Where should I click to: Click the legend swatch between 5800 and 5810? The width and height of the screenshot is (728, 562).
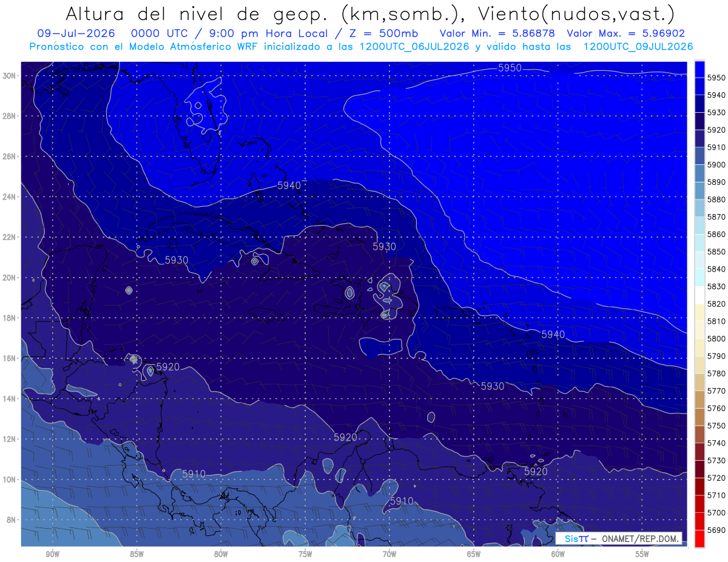click(699, 329)
